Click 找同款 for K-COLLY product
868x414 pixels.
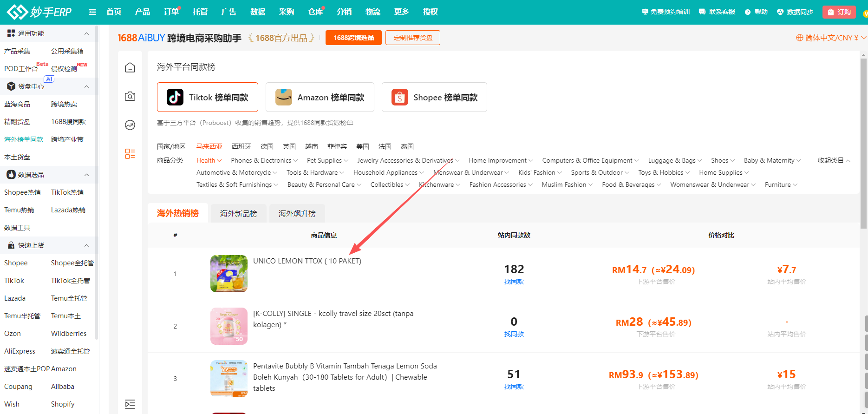pyautogui.click(x=514, y=334)
